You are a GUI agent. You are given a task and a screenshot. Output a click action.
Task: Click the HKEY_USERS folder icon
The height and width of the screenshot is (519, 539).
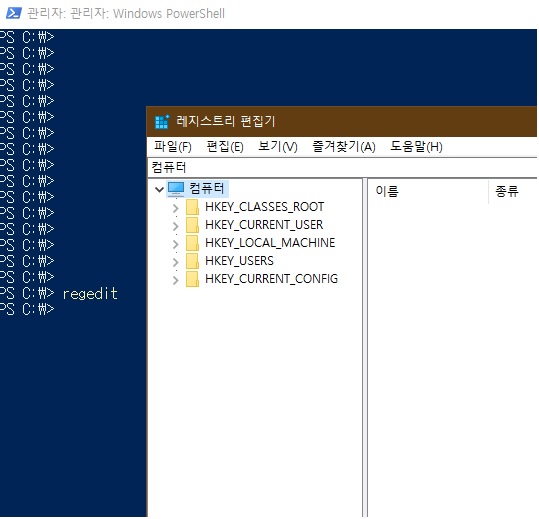(192, 261)
